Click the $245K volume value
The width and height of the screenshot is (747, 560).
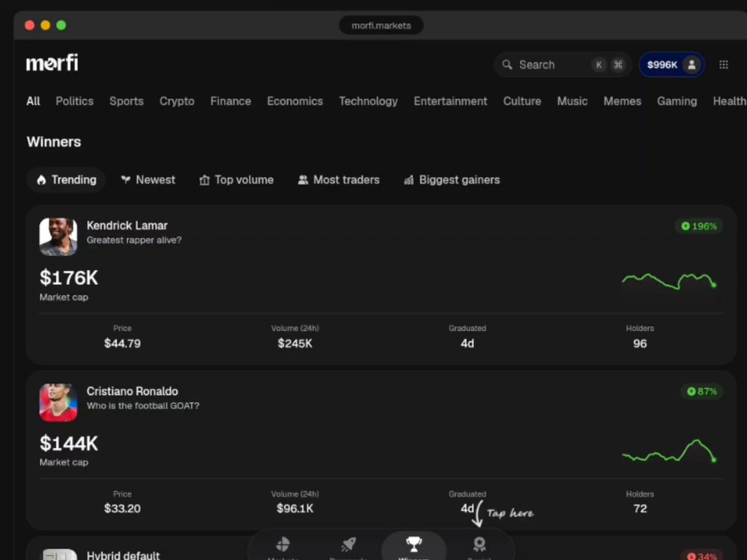pos(295,343)
